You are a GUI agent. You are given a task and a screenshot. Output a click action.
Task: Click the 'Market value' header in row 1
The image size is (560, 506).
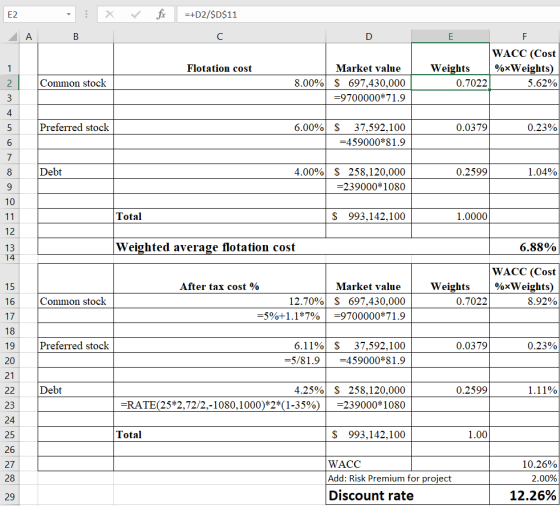pos(368,59)
